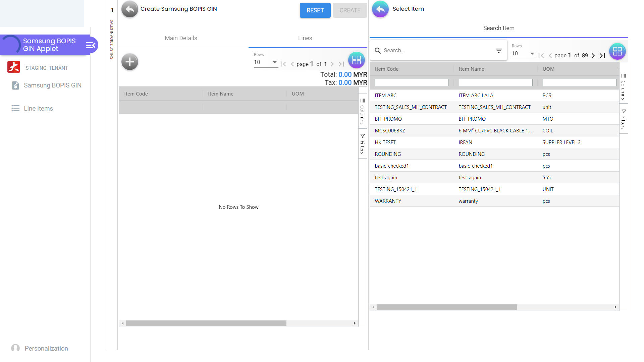Switch to Main Details tab
The image size is (644, 362).
(181, 38)
